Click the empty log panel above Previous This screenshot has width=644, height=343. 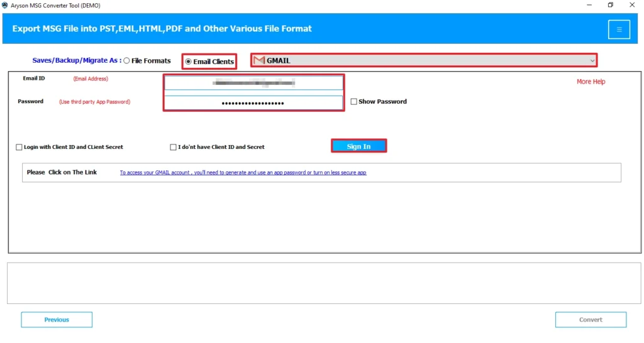(324, 283)
